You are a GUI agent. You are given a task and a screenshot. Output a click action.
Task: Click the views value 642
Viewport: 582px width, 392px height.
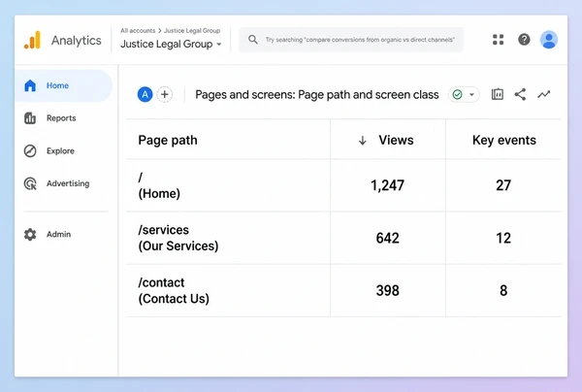[x=387, y=238]
